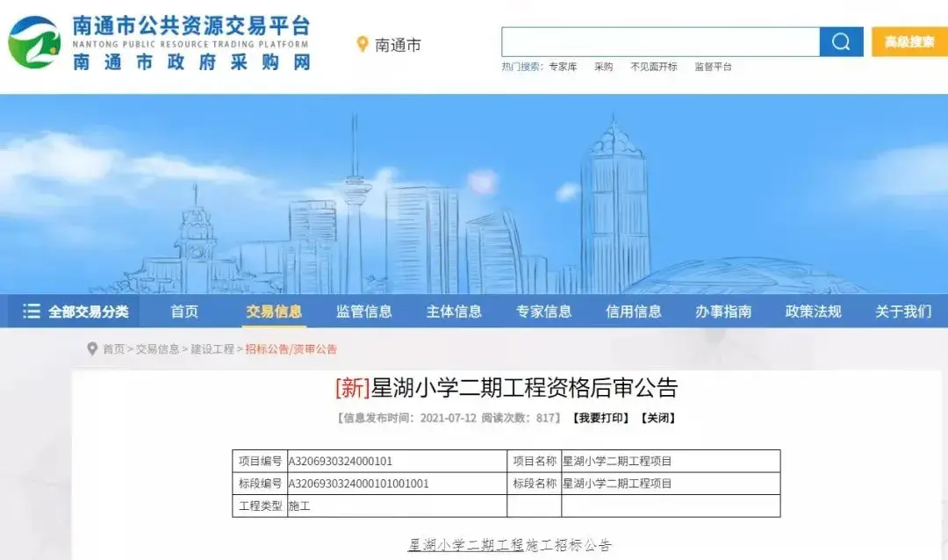Viewport: 948px width, 560px height.
Task: Click the Nantong platform logo emblem
Action: click(34, 42)
